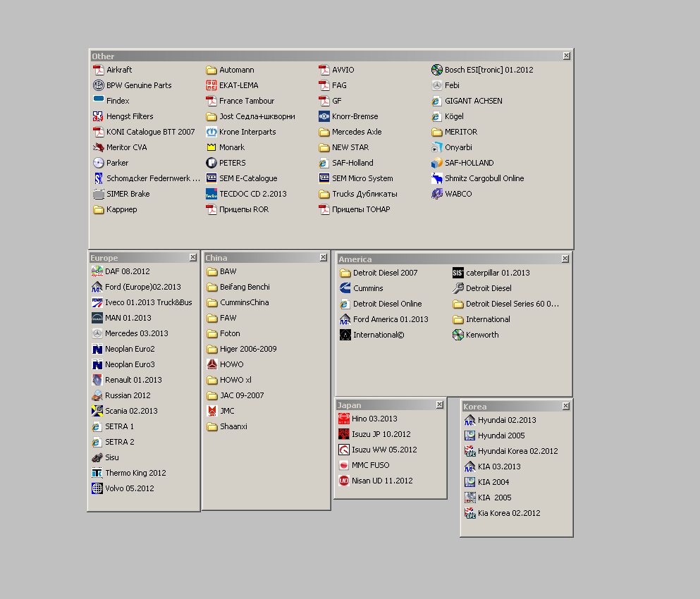
Task: Click the Kenworth shortcut icon
Action: click(x=458, y=335)
